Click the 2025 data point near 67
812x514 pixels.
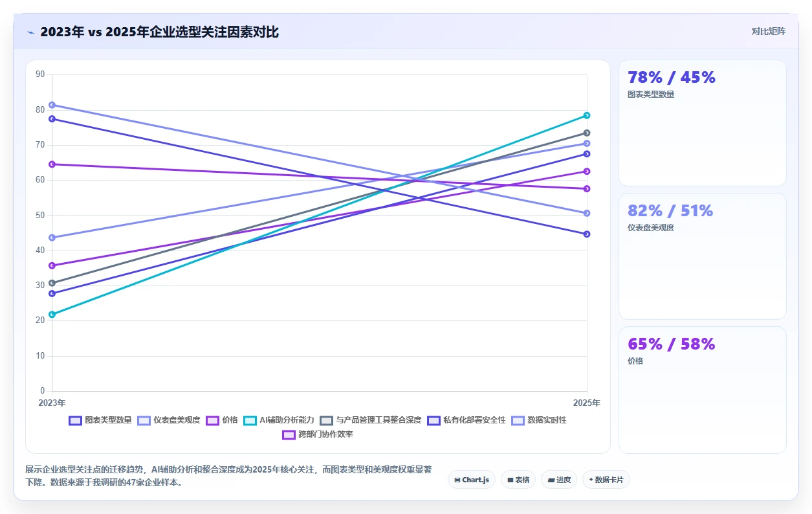(x=587, y=154)
